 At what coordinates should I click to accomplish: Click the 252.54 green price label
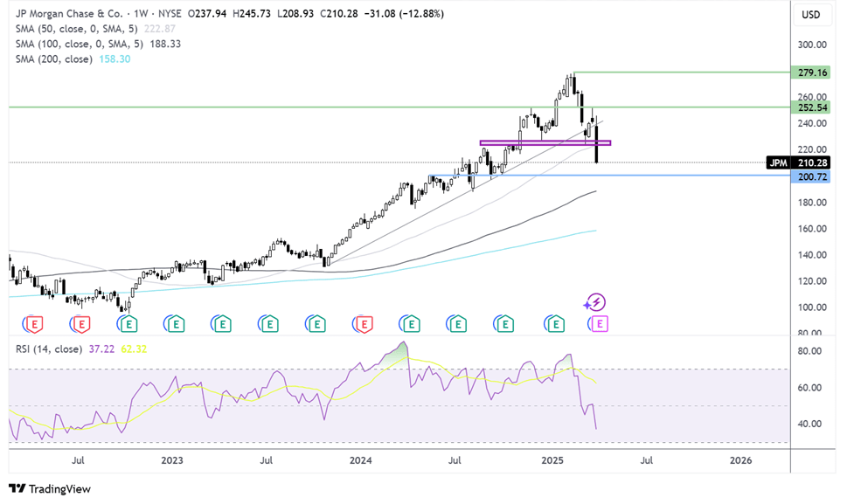810,107
